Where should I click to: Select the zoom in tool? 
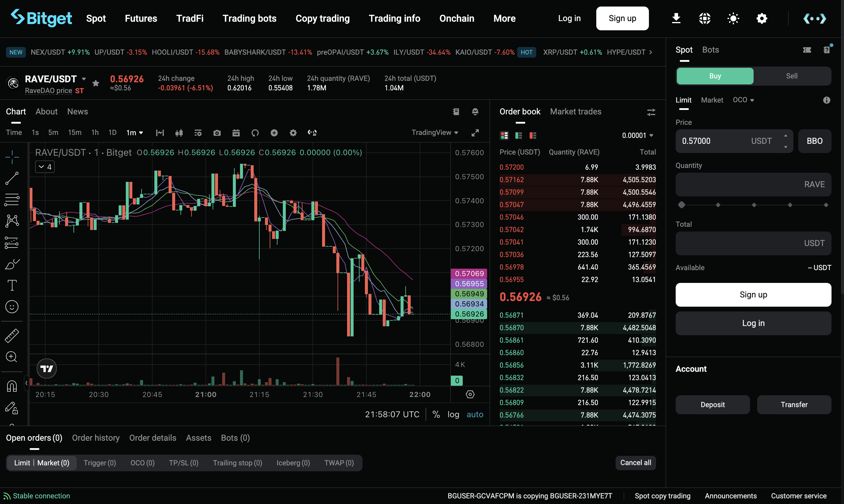click(x=12, y=357)
